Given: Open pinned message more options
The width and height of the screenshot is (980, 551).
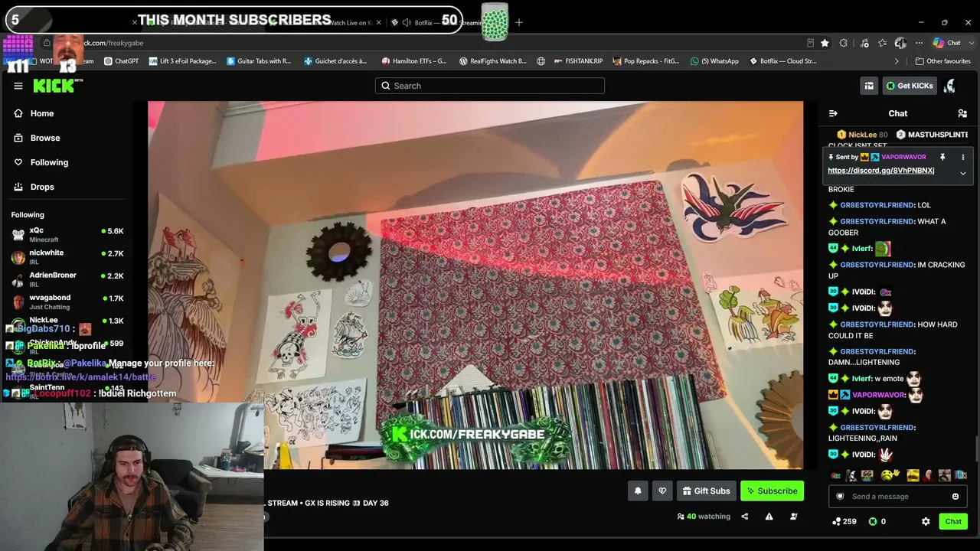Looking at the screenshot, I should (x=963, y=157).
